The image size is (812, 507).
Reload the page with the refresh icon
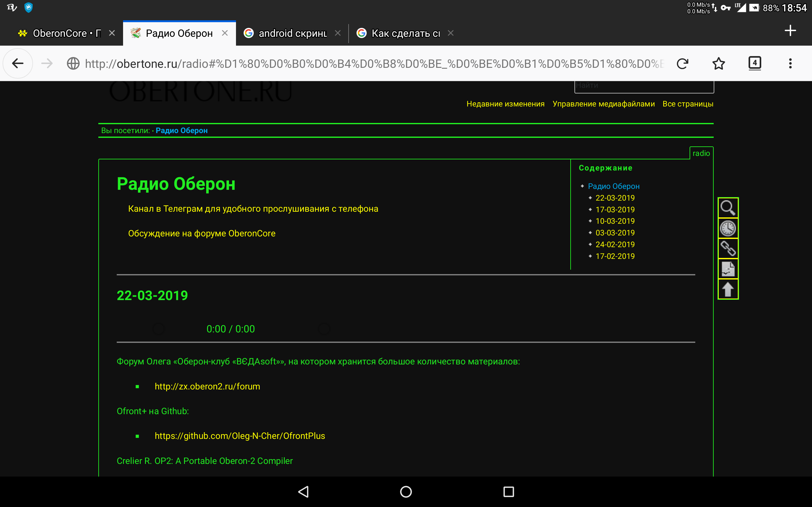coord(682,63)
